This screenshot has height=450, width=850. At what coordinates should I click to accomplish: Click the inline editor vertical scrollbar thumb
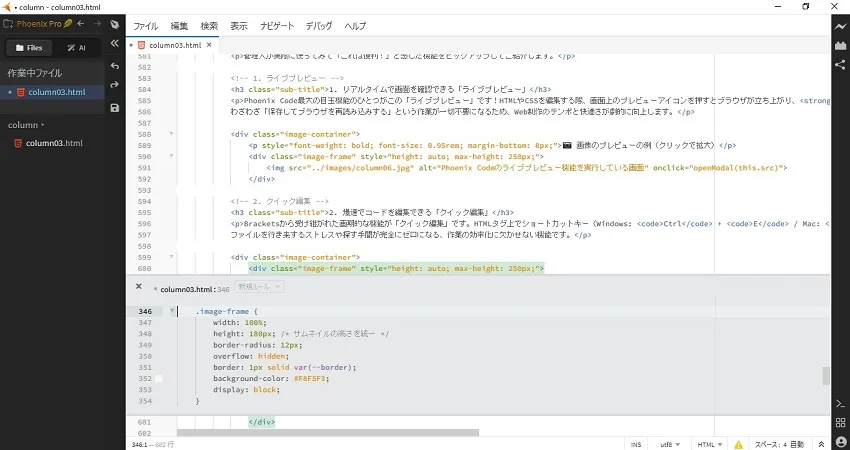[826, 376]
